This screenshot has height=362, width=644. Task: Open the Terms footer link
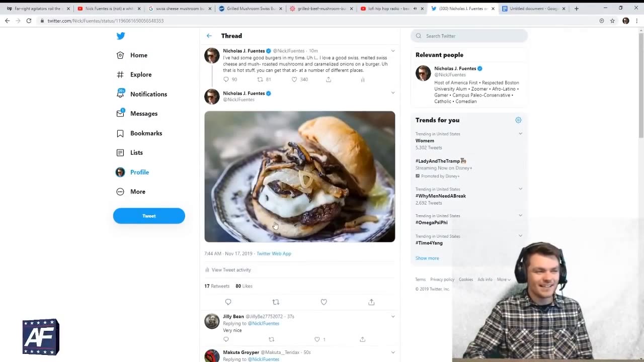pyautogui.click(x=421, y=280)
